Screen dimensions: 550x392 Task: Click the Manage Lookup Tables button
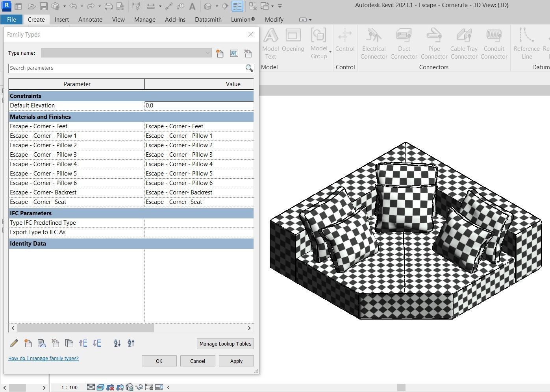(x=225, y=344)
